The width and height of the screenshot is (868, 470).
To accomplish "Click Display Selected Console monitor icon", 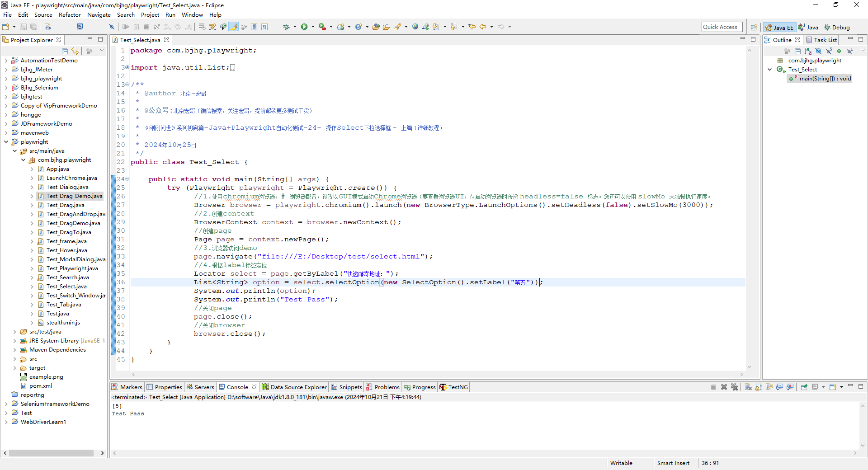I will coord(815,387).
